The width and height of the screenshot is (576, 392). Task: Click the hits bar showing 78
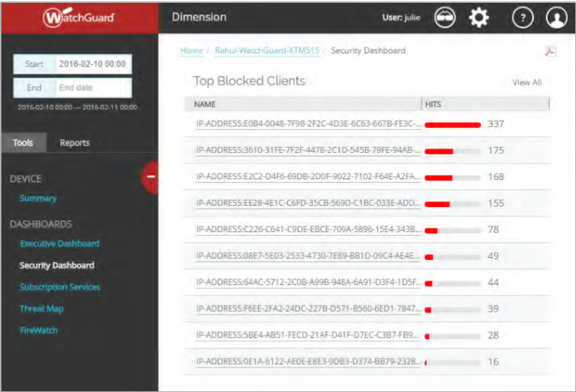pos(452,231)
